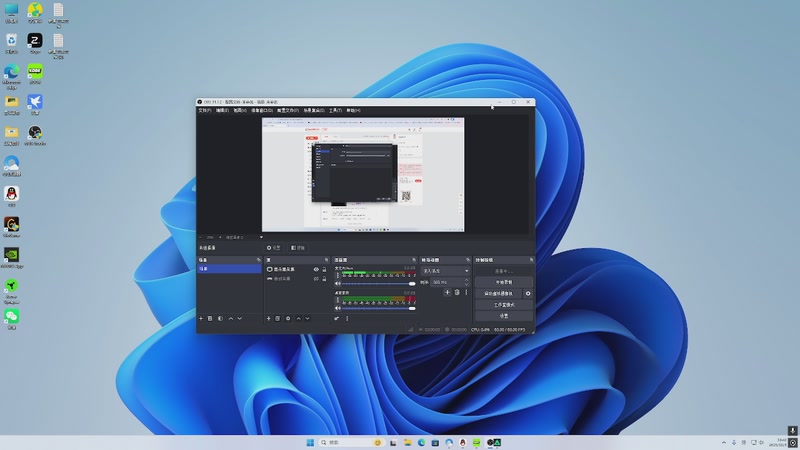Viewport: 800px width, 450px height.
Task: Select the QQ penguin desktop icon
Action: point(11,196)
